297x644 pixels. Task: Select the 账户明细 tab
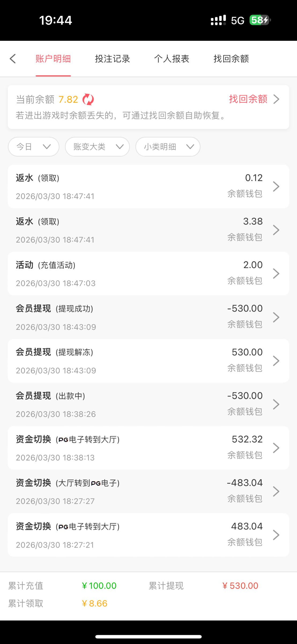[x=53, y=59]
